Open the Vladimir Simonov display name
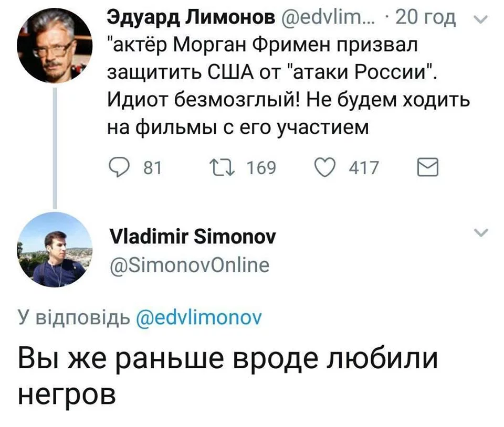 (192, 238)
